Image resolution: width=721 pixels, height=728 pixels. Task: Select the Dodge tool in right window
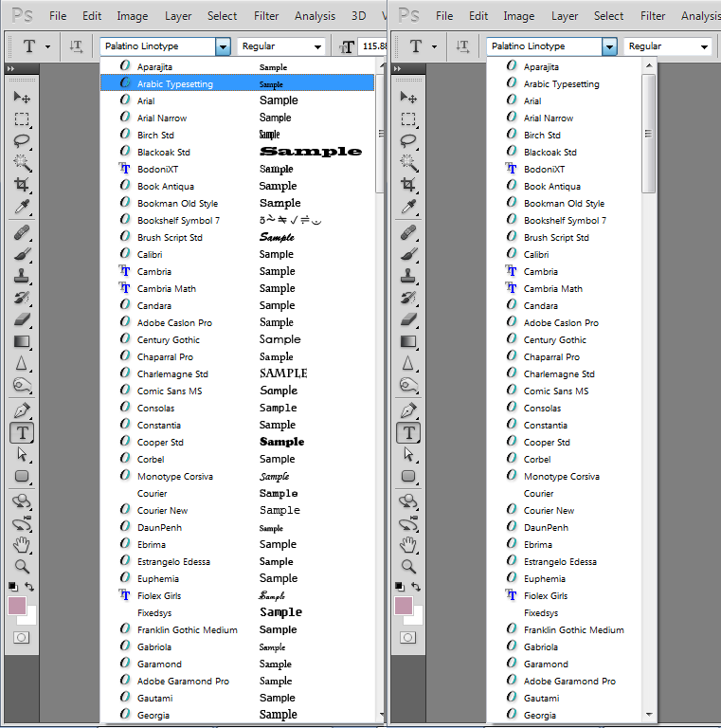(408, 385)
